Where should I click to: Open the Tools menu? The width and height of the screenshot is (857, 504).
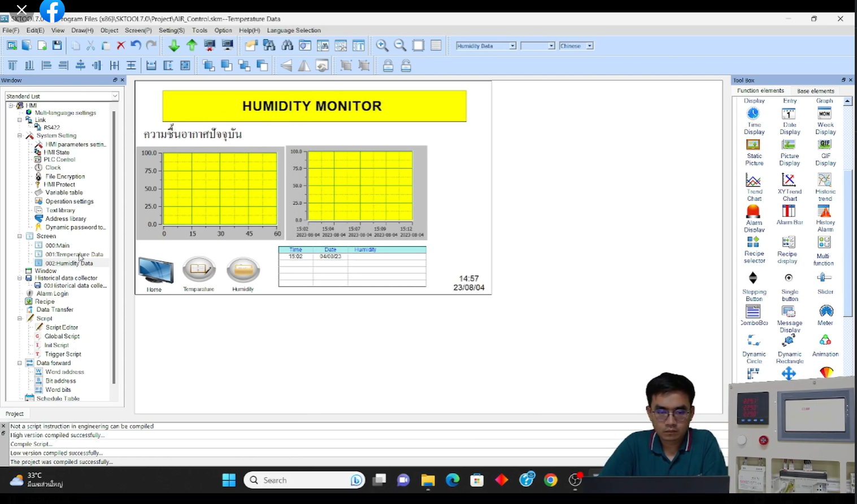[199, 30]
